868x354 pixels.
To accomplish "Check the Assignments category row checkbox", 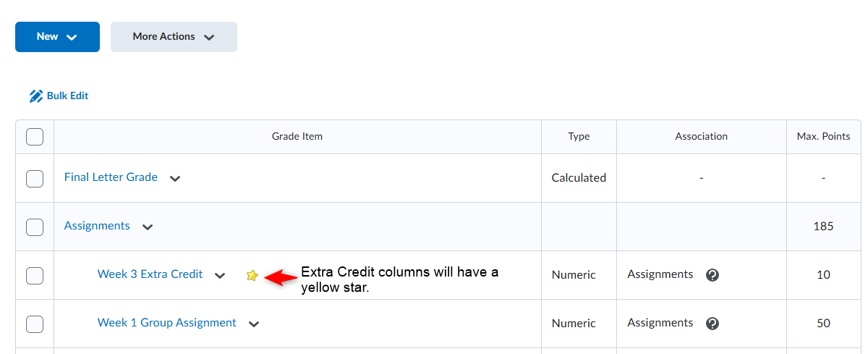I will coord(35,227).
